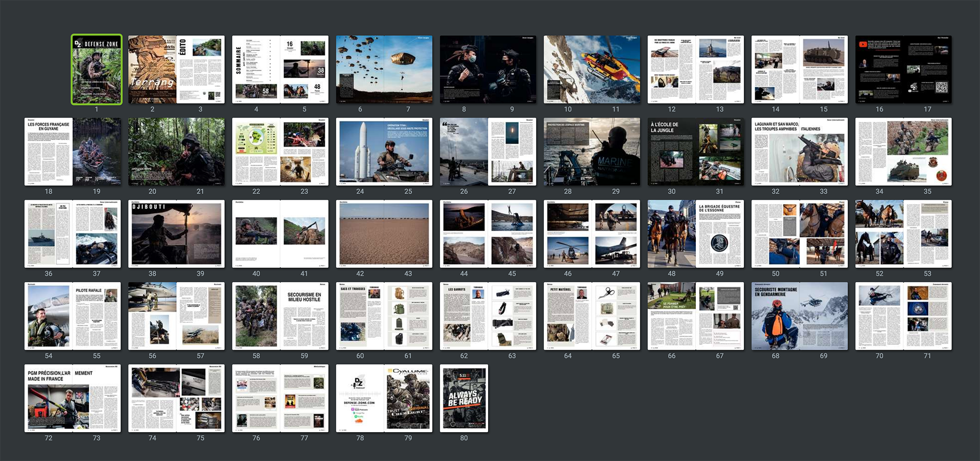980x461 pixels.
Task: Open the 'Lagunari et San Marco' spread
Action: (800, 152)
